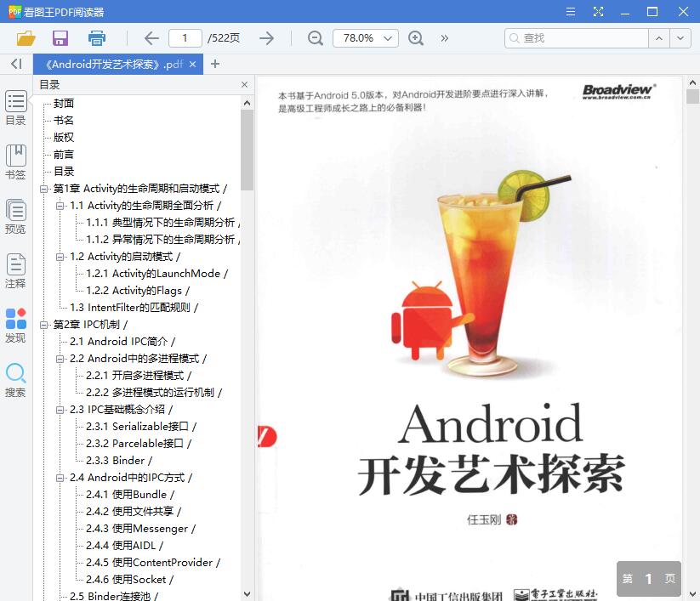The width and height of the screenshot is (700, 601).
Task: Collapse the 2.2 Android中的多进程模式 node
Action: coord(60,359)
